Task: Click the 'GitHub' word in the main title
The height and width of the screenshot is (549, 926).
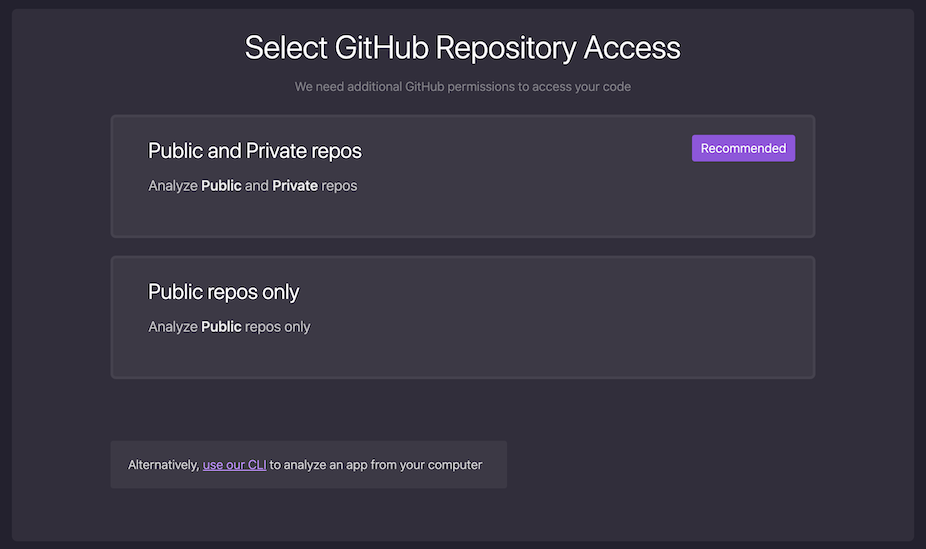Action: click(382, 48)
